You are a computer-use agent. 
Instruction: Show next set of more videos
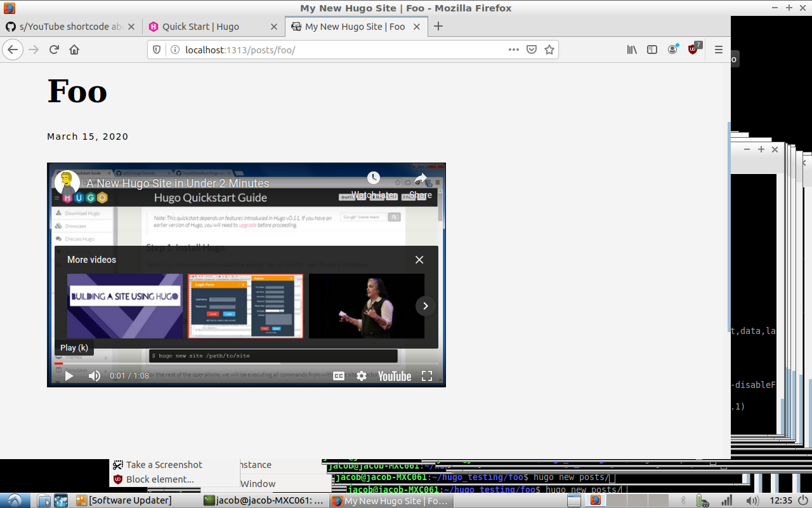point(425,306)
